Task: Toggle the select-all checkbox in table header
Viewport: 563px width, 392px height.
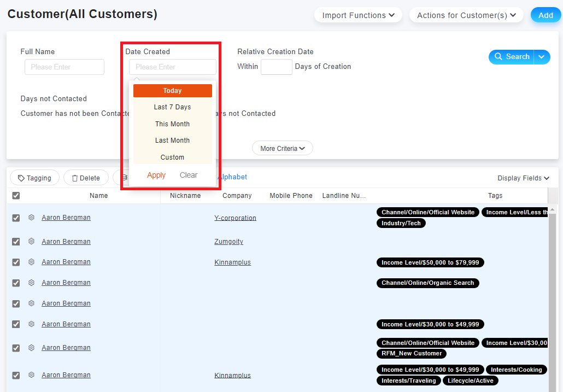Action: point(16,196)
